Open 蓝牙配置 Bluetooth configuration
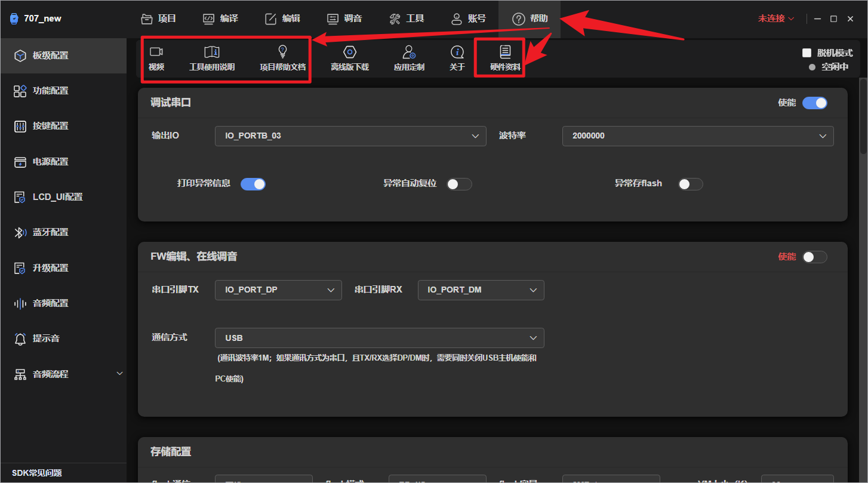The image size is (868, 483). pos(63,232)
